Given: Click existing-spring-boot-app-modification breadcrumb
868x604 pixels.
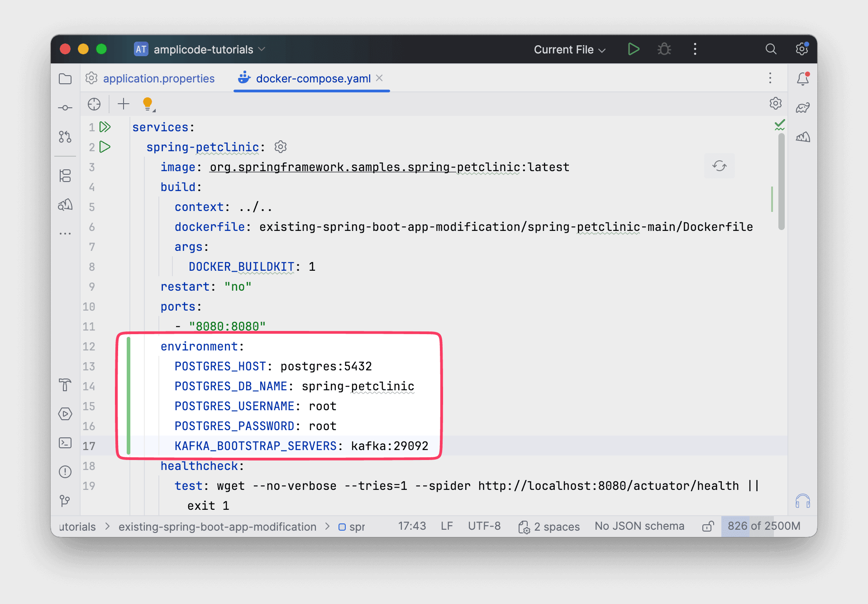Looking at the screenshot, I should (x=217, y=527).
